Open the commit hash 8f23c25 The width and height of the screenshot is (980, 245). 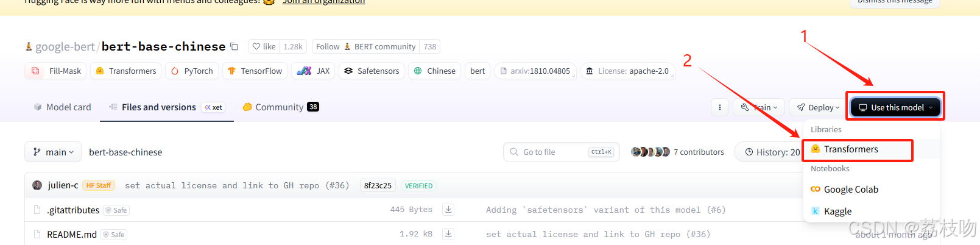(378, 185)
